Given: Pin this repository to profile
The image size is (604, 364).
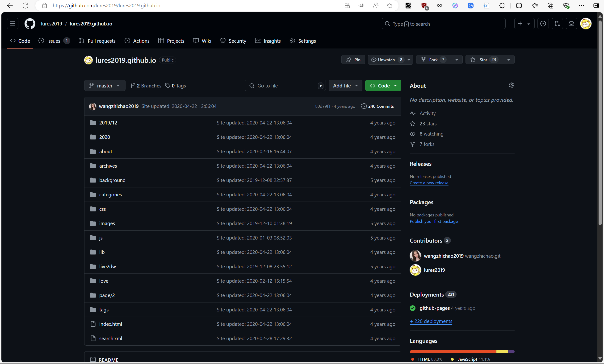Looking at the screenshot, I should [x=353, y=60].
